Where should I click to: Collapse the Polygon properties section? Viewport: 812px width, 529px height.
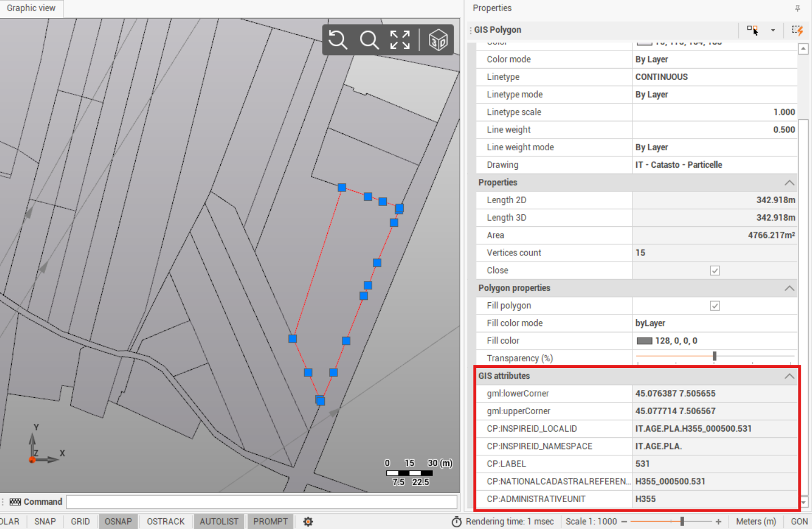click(789, 288)
